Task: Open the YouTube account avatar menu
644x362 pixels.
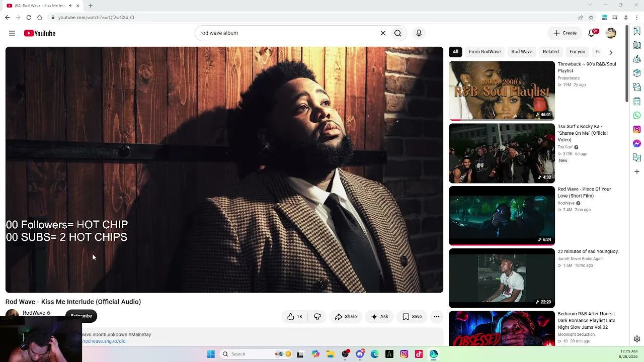Action: tap(611, 33)
